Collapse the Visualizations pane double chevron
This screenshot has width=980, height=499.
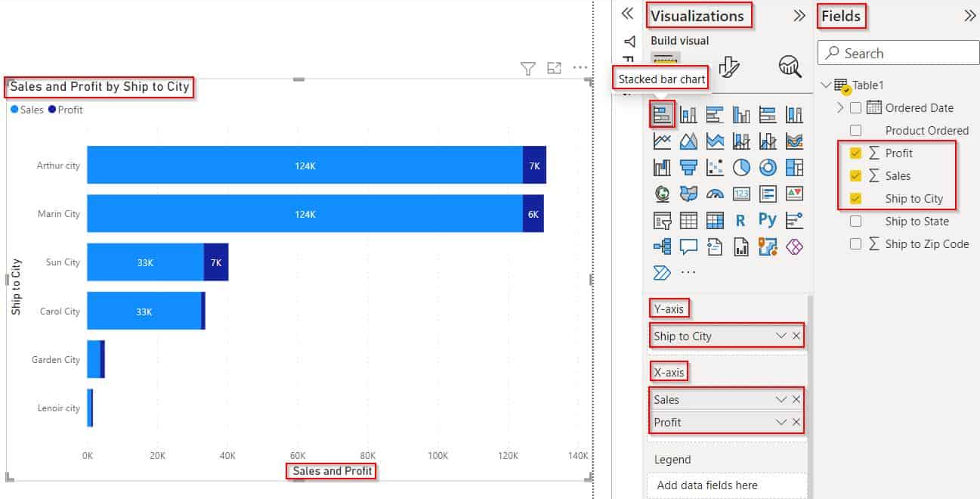point(799,15)
